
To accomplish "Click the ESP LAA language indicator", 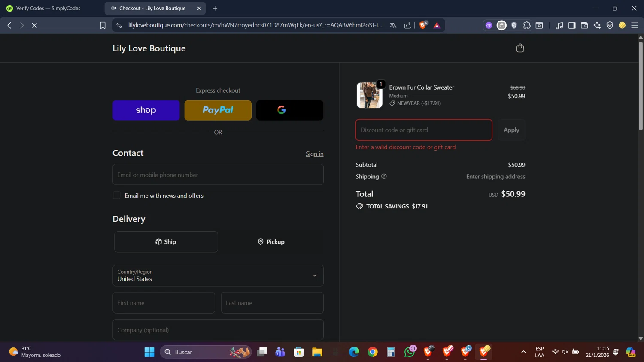I will [x=540, y=352].
